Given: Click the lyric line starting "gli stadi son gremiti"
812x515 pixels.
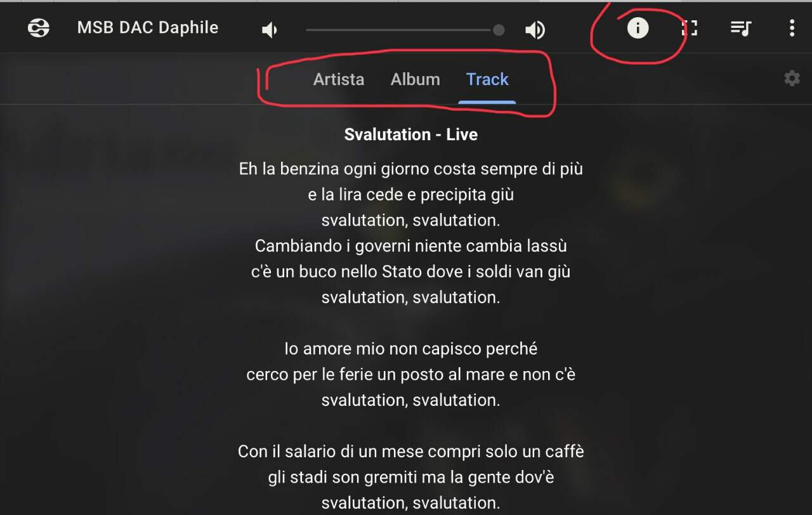Looking at the screenshot, I should point(411,477).
